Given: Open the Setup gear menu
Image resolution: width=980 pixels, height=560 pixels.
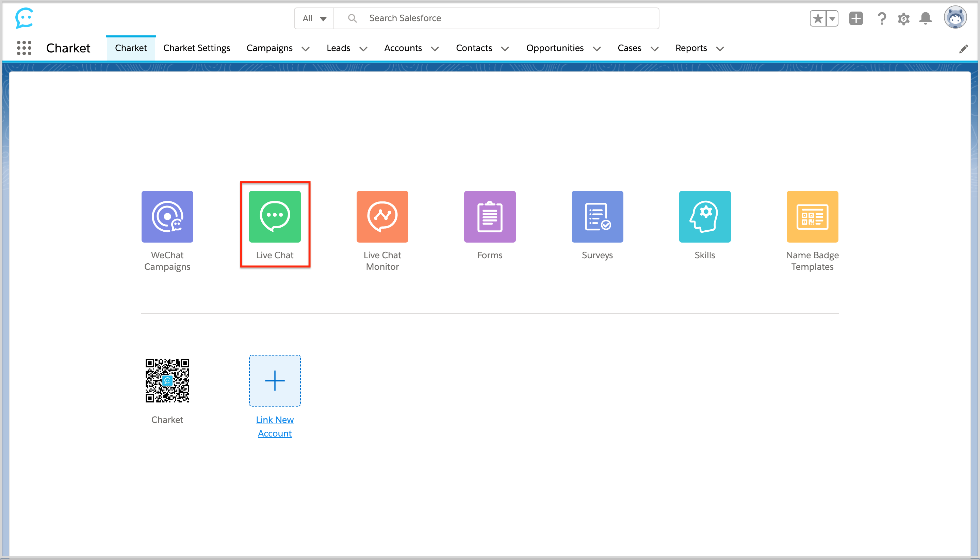Looking at the screenshot, I should (x=903, y=18).
